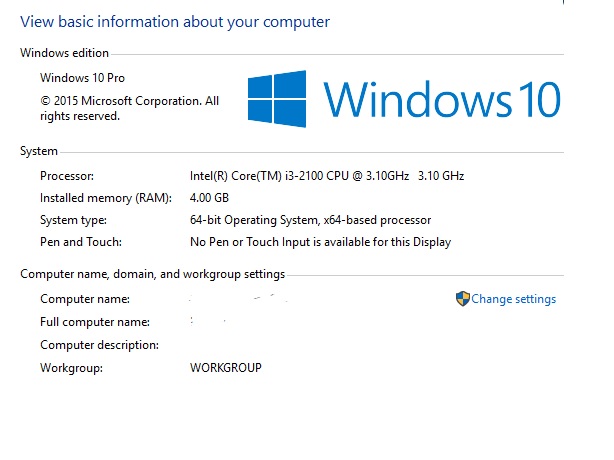Click the "Computer name, domain, and workgroup settings" header
The width and height of the screenshot is (614, 460).
point(152,274)
